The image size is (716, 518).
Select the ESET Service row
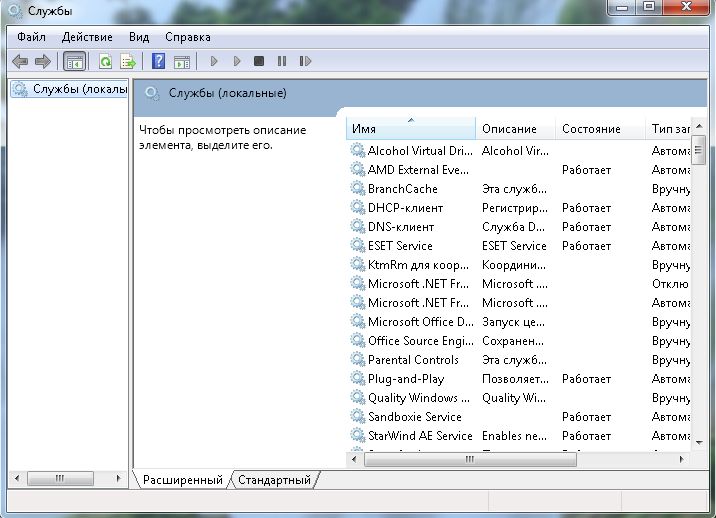pyautogui.click(x=400, y=246)
